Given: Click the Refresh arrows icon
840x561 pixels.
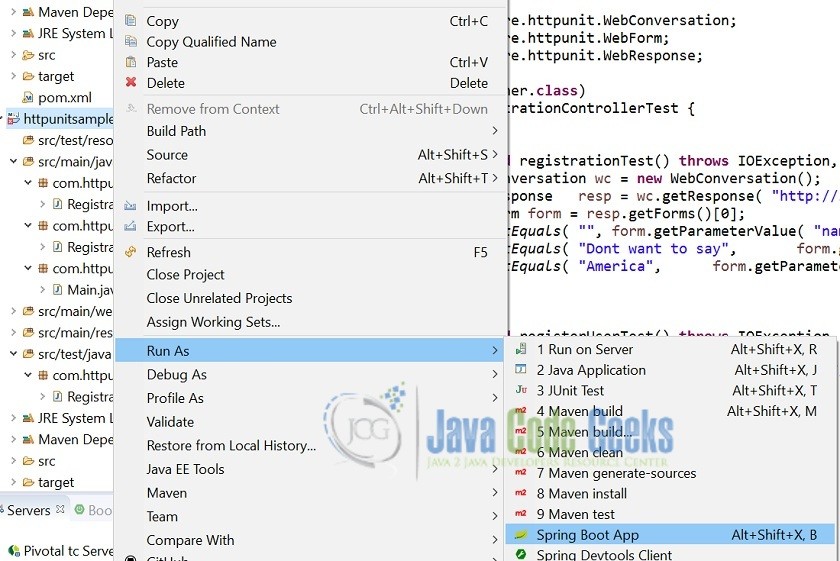Looking at the screenshot, I should pos(130,252).
